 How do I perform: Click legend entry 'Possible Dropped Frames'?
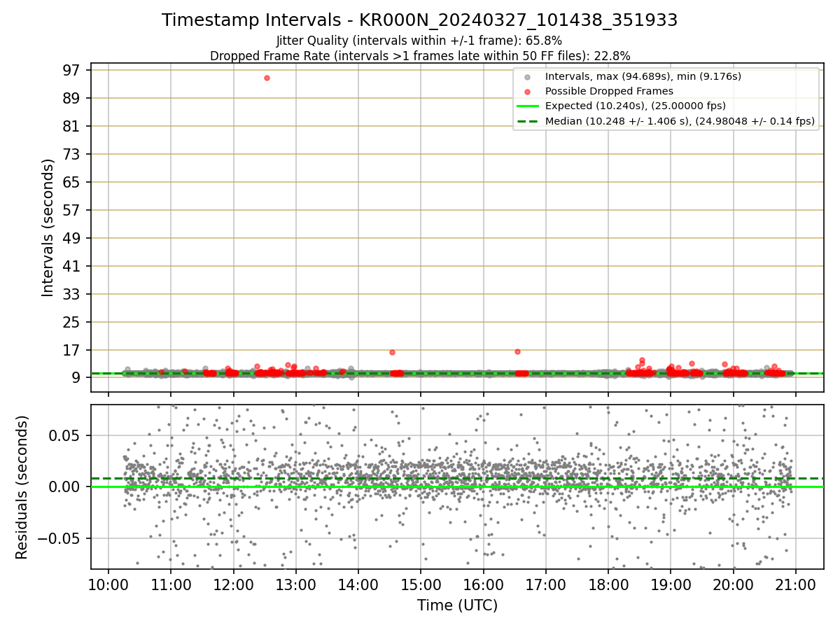coord(609,91)
